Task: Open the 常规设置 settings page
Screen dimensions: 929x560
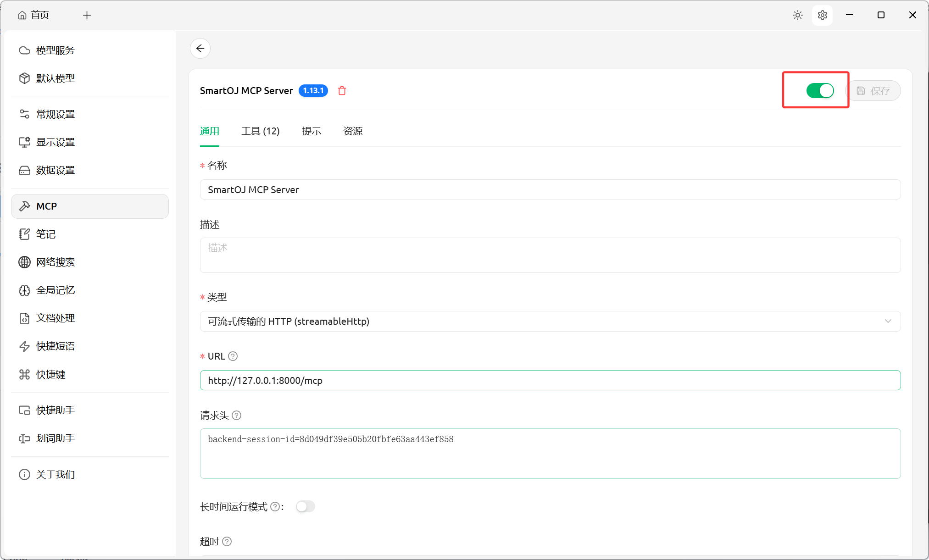Action: click(90, 114)
